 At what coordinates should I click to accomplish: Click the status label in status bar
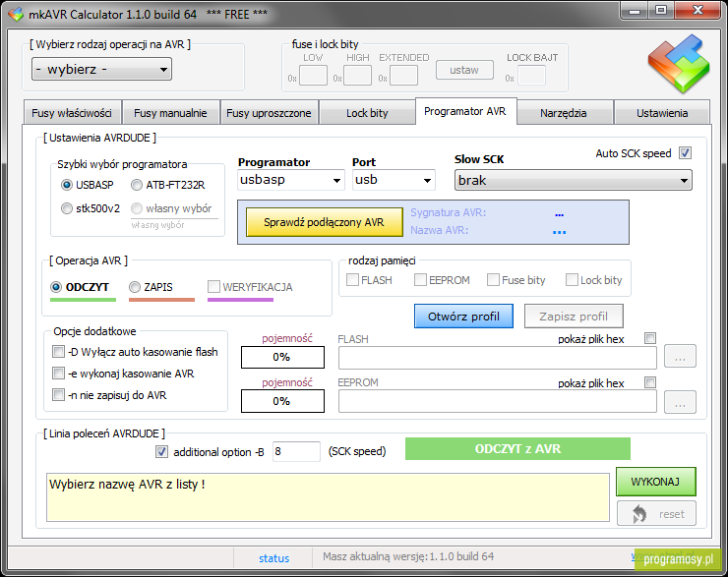tap(273, 558)
